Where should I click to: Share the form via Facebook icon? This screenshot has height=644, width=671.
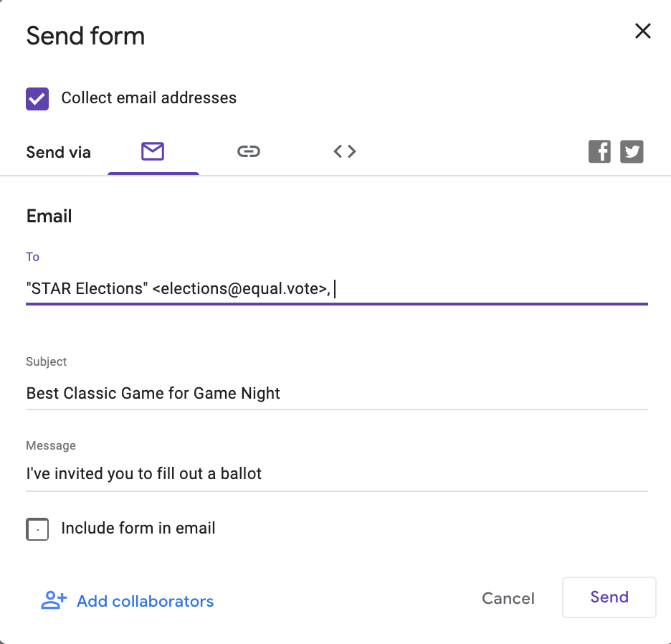(599, 151)
